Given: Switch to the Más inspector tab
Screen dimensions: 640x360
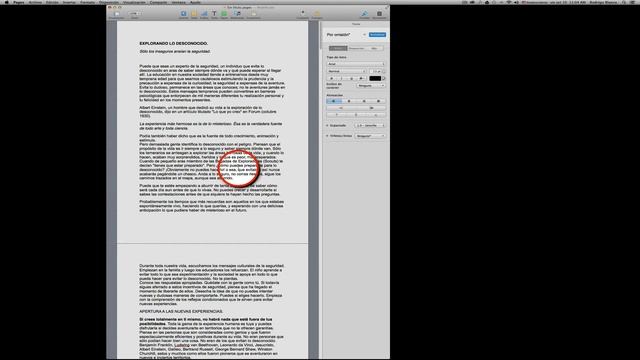Looking at the screenshot, I should tap(374, 48).
